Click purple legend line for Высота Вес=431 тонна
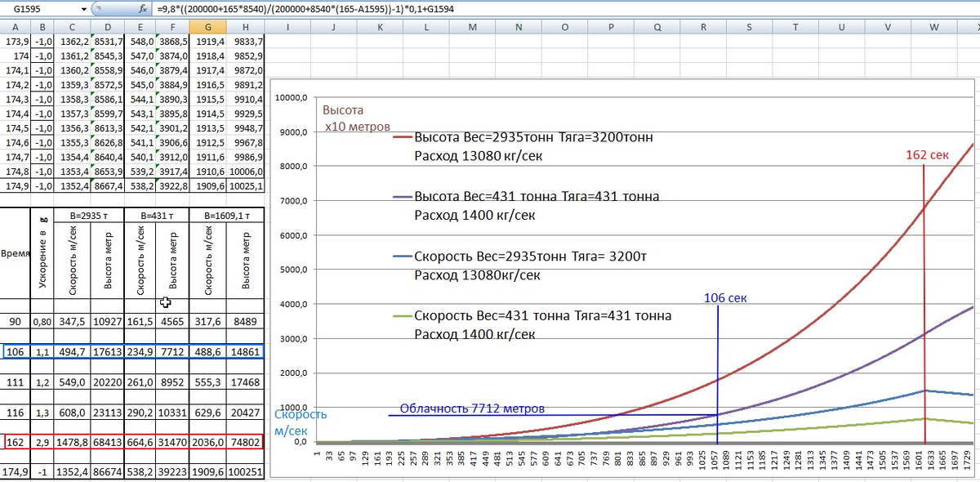Viewport: 980px width, 482px height. [x=401, y=197]
